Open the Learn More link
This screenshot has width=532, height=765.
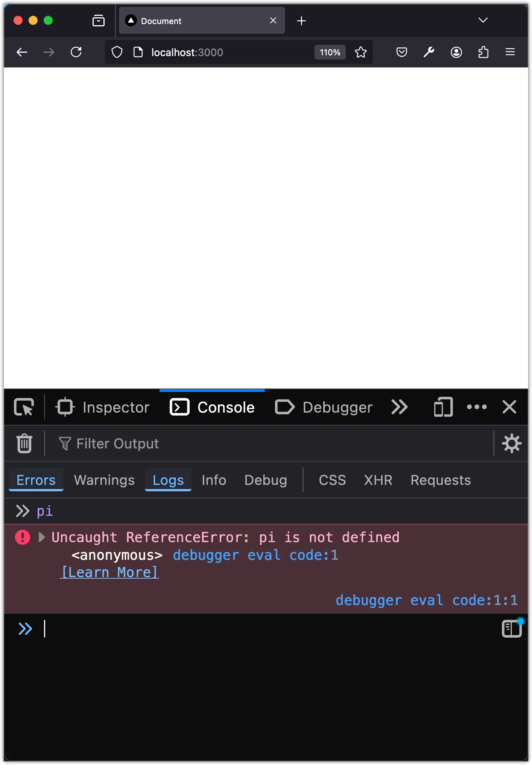click(109, 572)
